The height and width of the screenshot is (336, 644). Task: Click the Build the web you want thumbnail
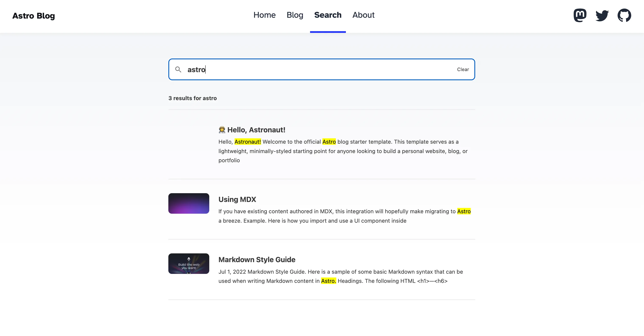pyautogui.click(x=189, y=263)
